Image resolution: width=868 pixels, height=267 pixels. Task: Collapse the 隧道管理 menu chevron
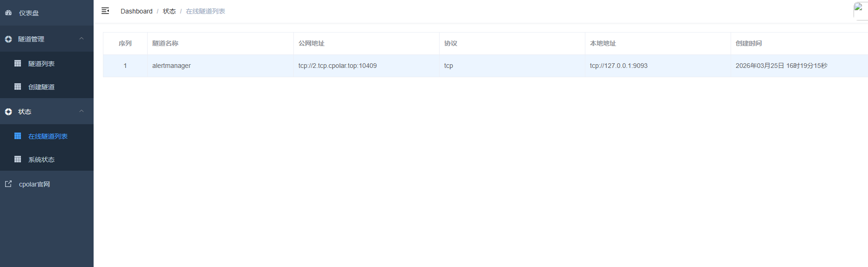click(x=81, y=39)
